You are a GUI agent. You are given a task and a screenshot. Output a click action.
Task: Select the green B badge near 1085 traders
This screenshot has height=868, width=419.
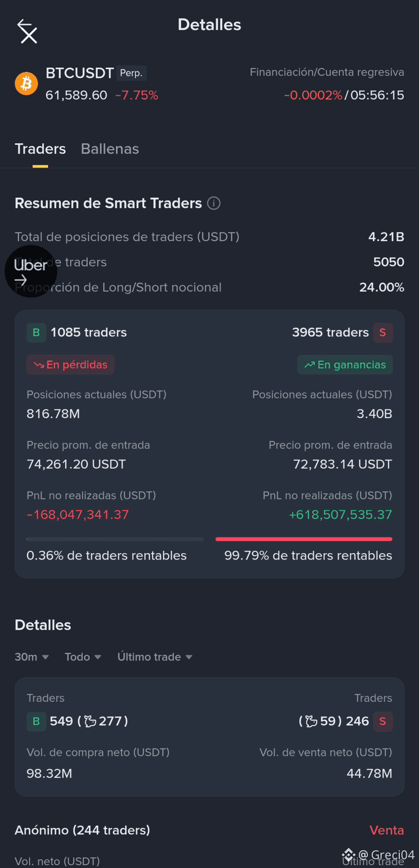[x=36, y=333]
